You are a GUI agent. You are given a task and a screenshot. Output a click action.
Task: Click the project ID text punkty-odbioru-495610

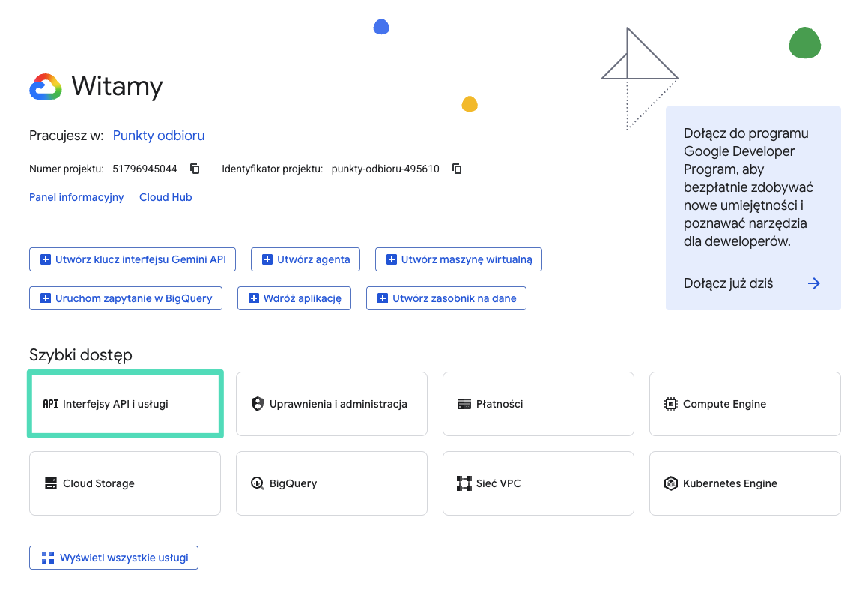click(385, 169)
